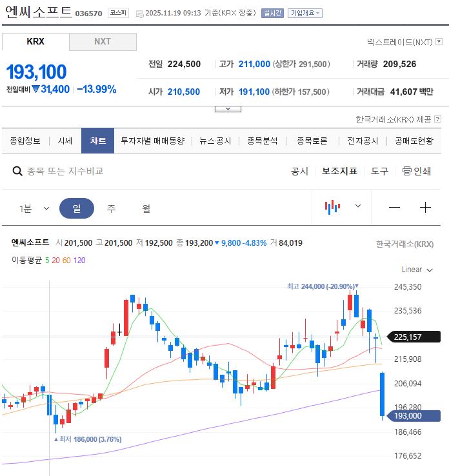Open the 1분 minute interval dropdown
This screenshot has width=449, height=476.
tap(34, 208)
